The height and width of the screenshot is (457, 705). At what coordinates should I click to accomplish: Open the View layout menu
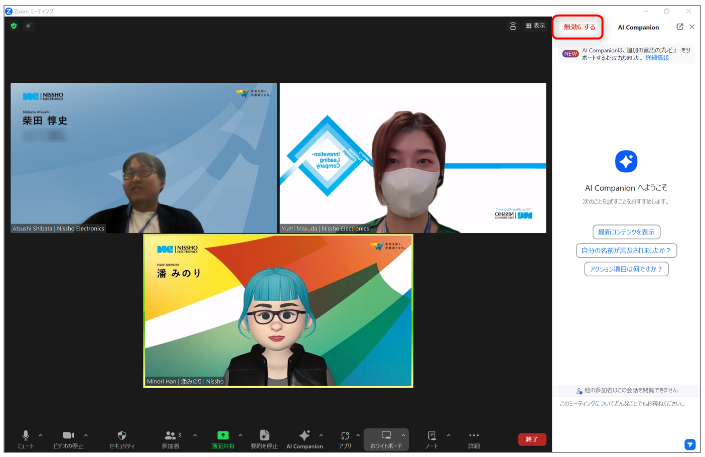coord(535,26)
